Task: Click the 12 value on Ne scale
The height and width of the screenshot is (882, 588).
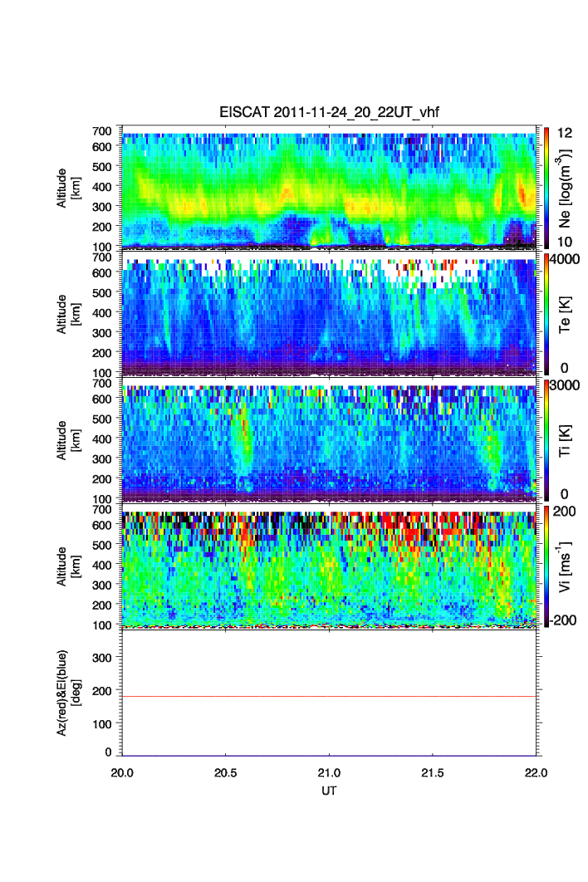Action: pyautogui.click(x=565, y=133)
